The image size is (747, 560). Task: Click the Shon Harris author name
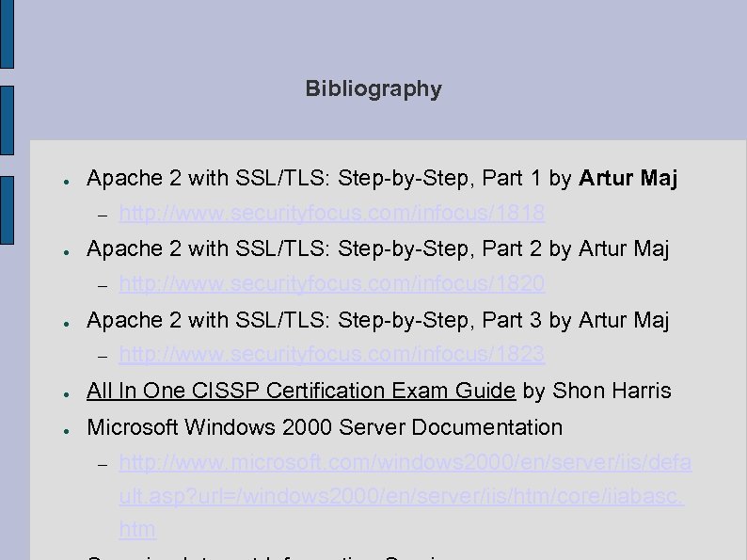[612, 391]
